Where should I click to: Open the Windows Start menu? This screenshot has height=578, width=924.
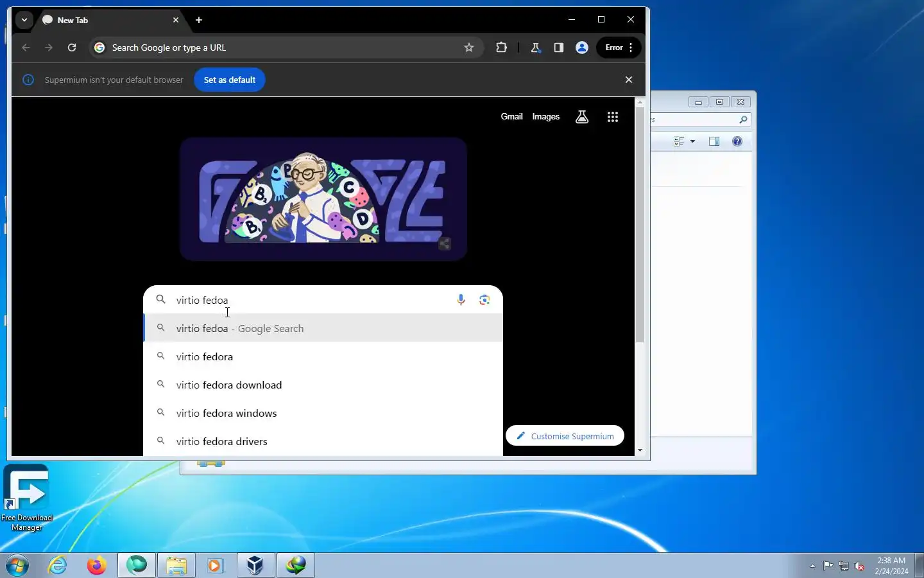click(x=17, y=566)
